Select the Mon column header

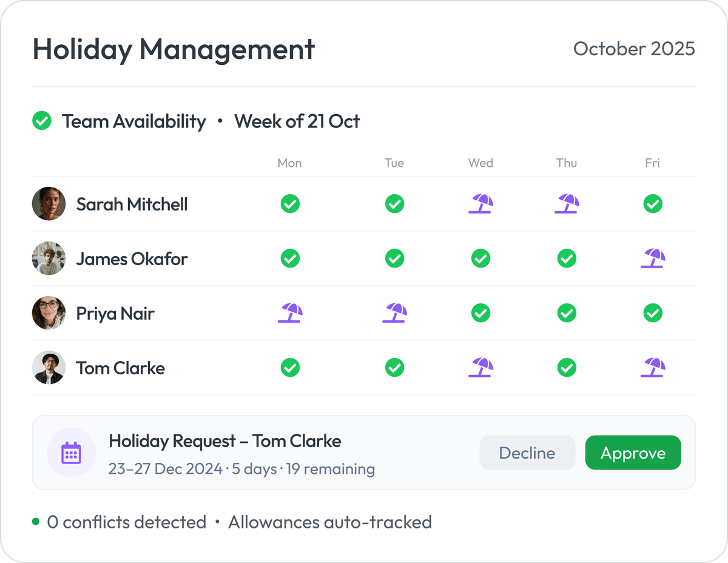289,163
